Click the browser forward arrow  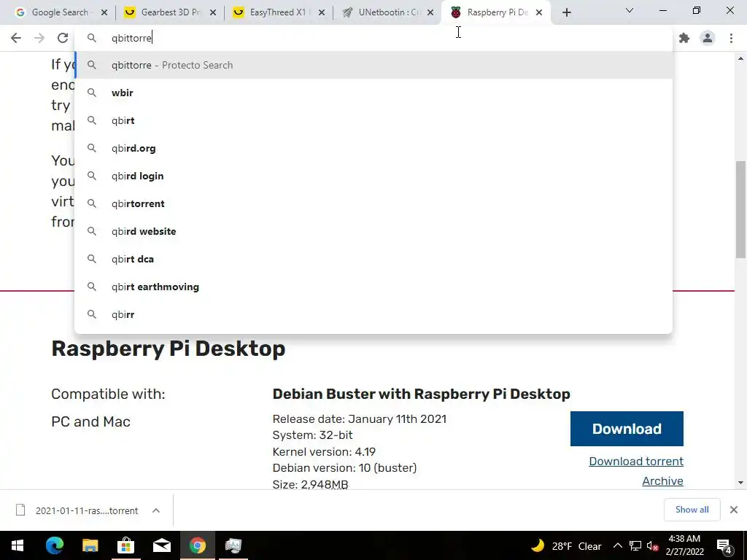[x=39, y=38]
